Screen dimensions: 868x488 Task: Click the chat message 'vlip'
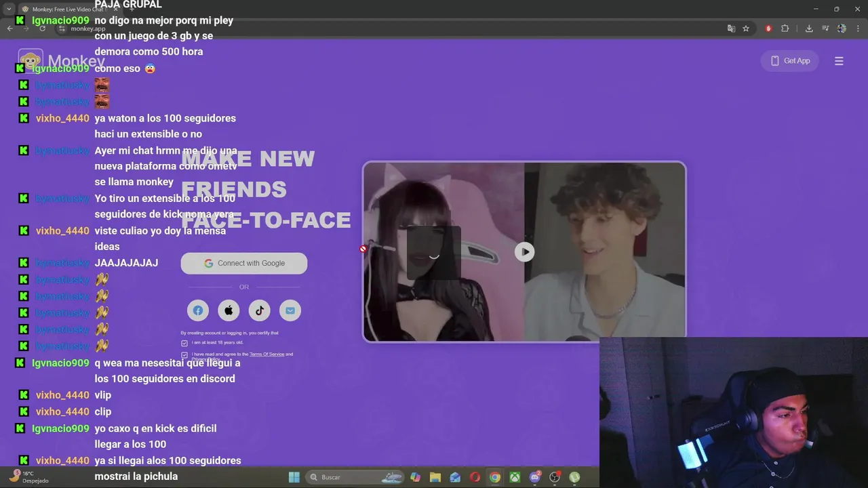tap(103, 395)
